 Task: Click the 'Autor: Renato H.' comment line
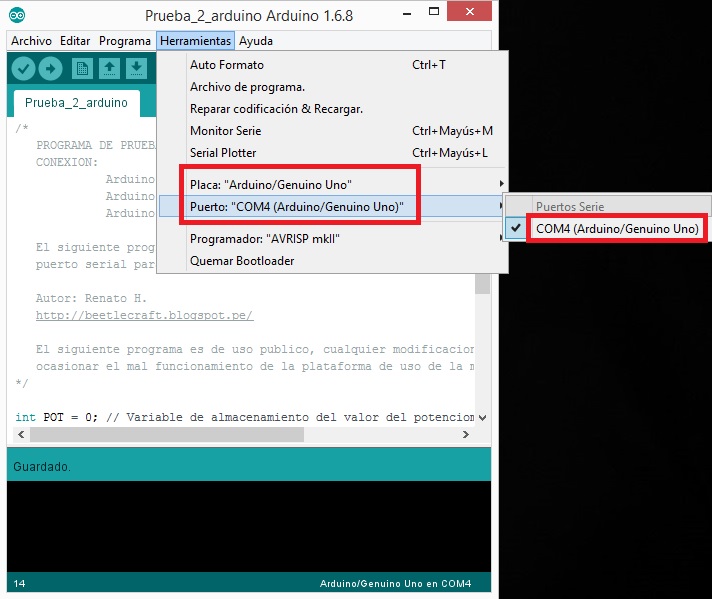pyautogui.click(x=91, y=298)
